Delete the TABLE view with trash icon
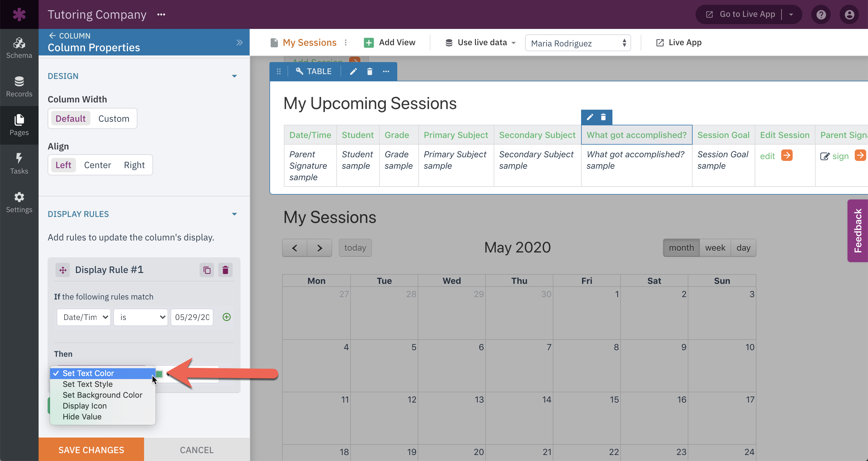 click(x=370, y=71)
